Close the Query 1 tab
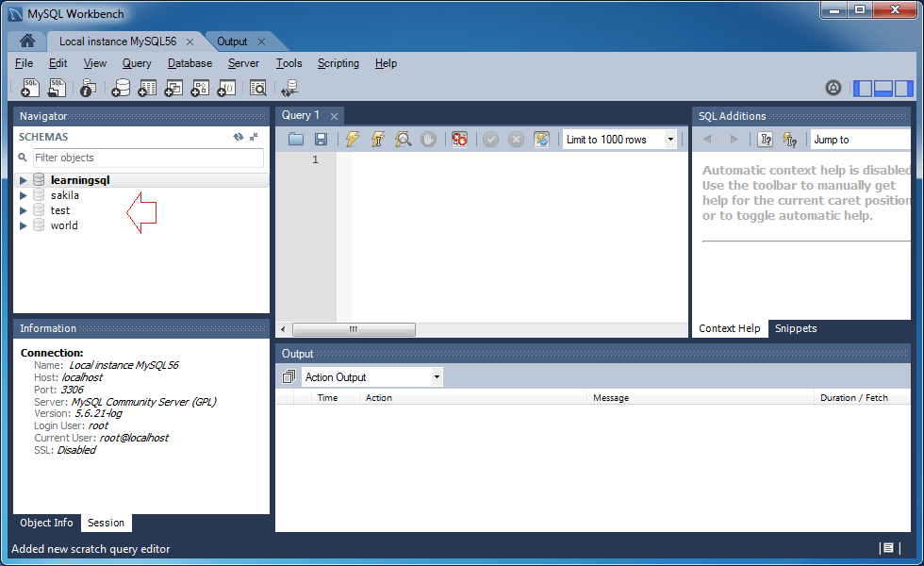 [334, 116]
